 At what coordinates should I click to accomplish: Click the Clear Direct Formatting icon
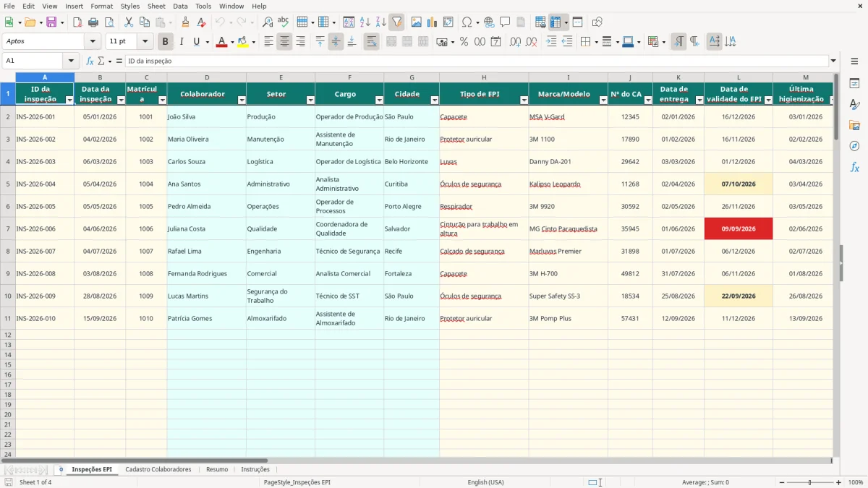pos(202,22)
